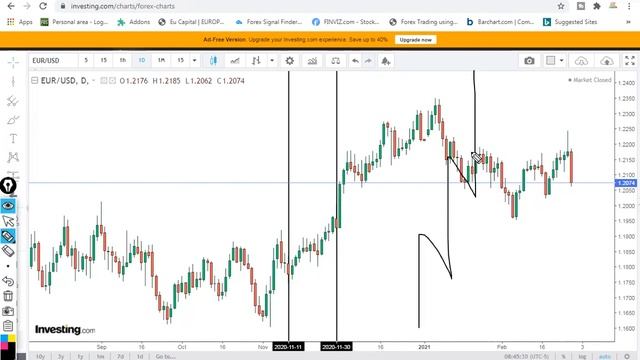Select the crosshair cursor tool
The image size is (640, 360).
(x=13, y=62)
